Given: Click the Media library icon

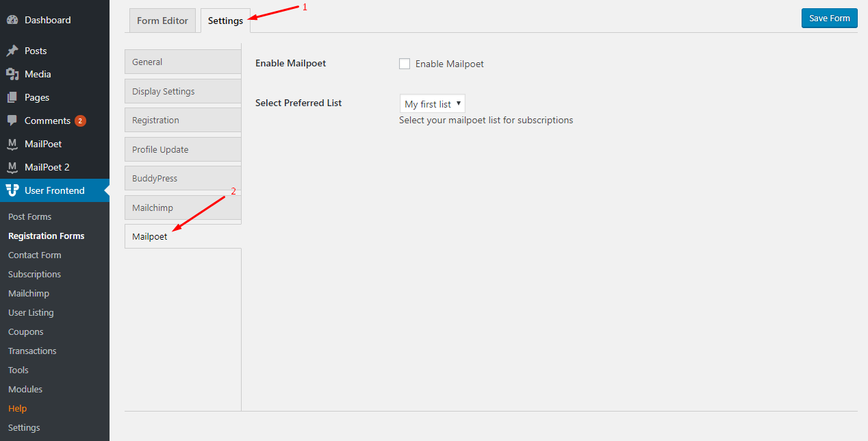Looking at the screenshot, I should (12, 74).
